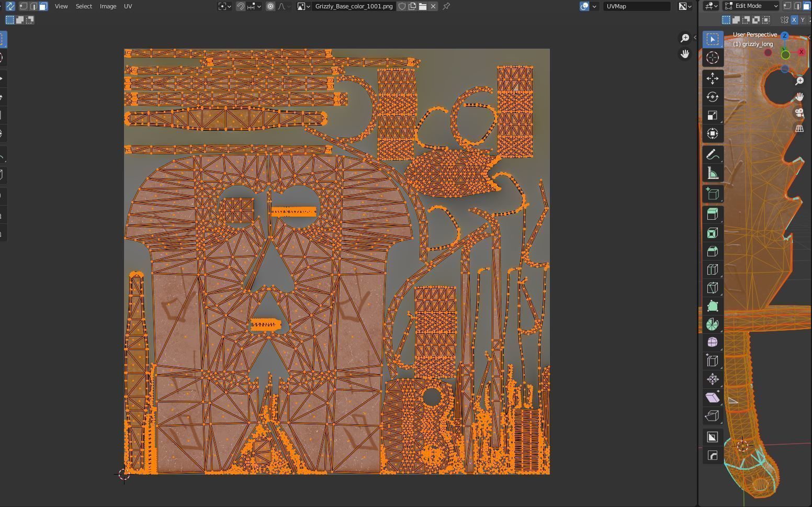Open image display channels dropdown
This screenshot has width=812, height=507.
(x=685, y=6)
